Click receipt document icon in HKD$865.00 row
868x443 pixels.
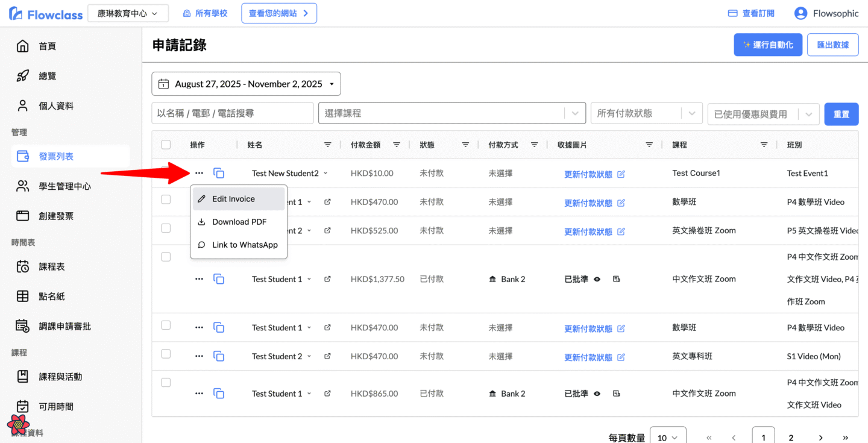(616, 394)
